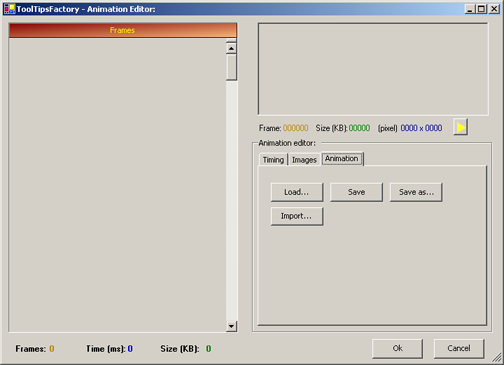The image size is (504, 365).
Task: Click the Import... button
Action: [297, 216]
